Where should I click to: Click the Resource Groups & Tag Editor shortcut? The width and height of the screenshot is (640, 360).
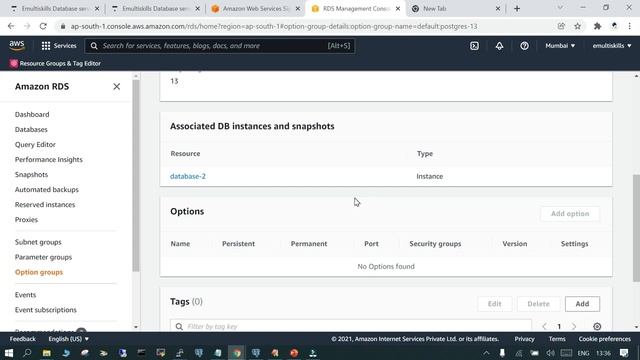(x=55, y=63)
